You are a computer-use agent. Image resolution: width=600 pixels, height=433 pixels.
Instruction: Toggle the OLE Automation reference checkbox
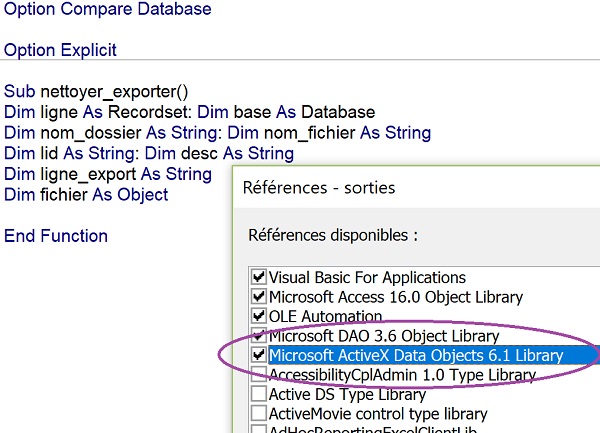pos(259,316)
